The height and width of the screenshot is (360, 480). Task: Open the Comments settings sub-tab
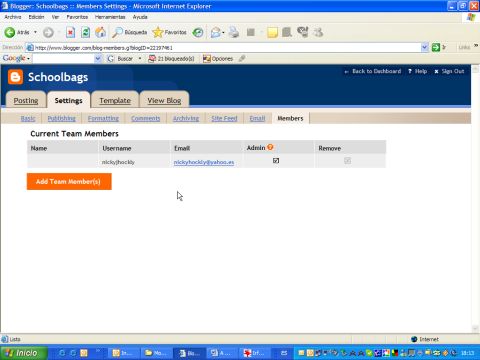pyautogui.click(x=145, y=118)
